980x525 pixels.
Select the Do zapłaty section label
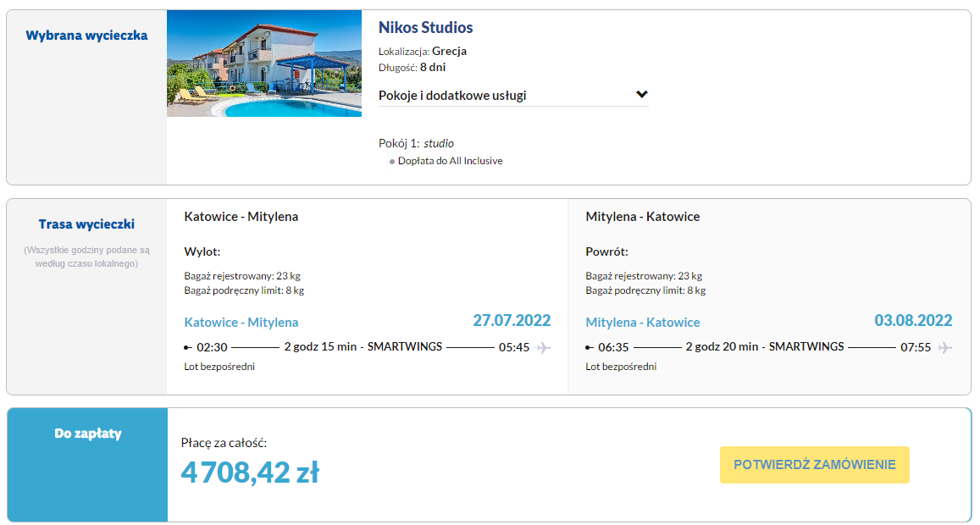pos(88,434)
